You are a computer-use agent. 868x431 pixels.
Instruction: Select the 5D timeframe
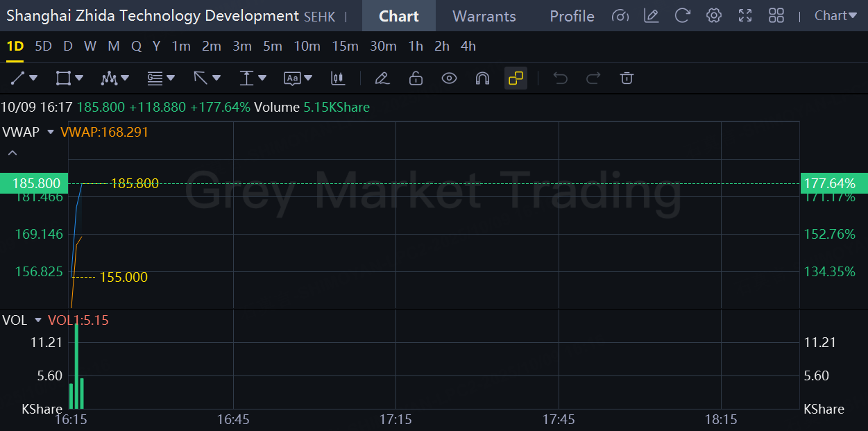pyautogui.click(x=43, y=47)
